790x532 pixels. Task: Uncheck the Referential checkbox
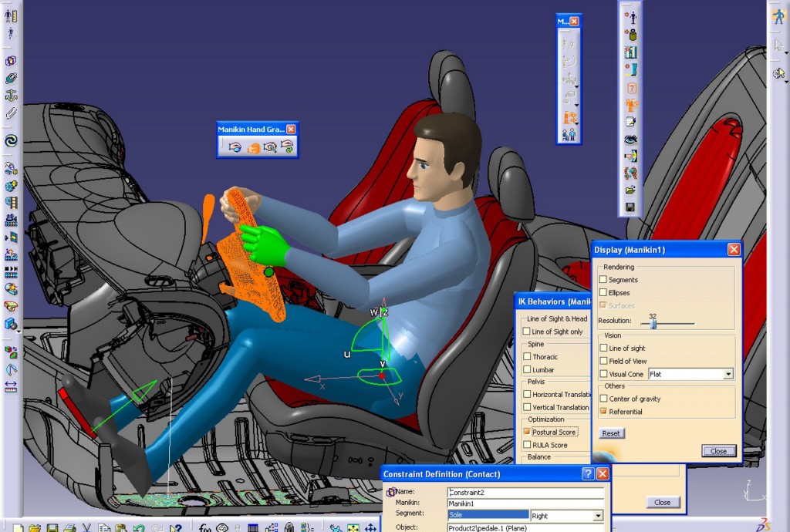(603, 412)
